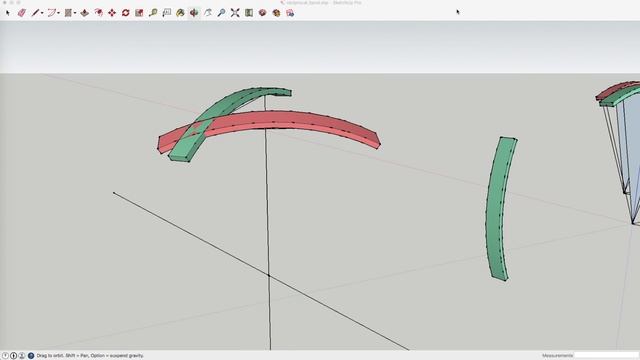Screen dimensions: 640x360
Task: Open the Shapes tool dropdown arrow
Action: tap(75, 13)
